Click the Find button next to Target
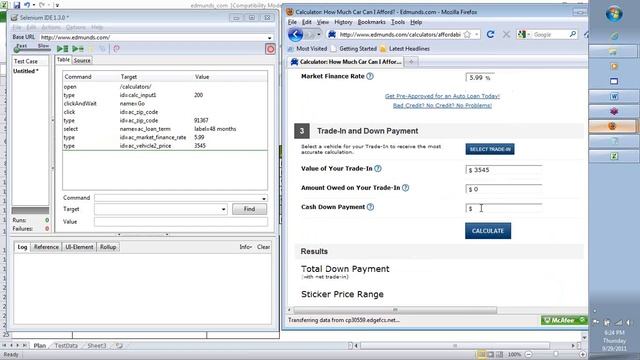The width and height of the screenshot is (640, 360). 249,209
